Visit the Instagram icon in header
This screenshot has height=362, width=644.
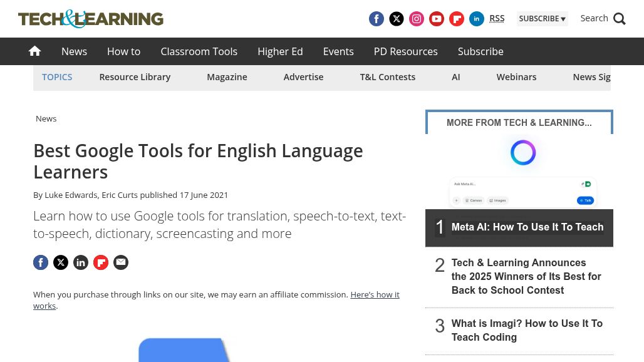(x=417, y=19)
